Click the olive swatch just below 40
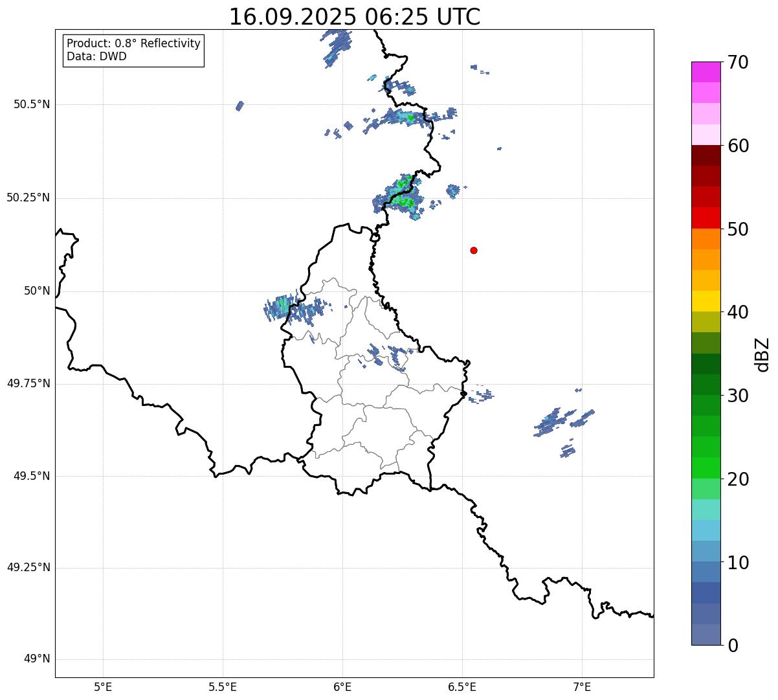 [x=706, y=322]
